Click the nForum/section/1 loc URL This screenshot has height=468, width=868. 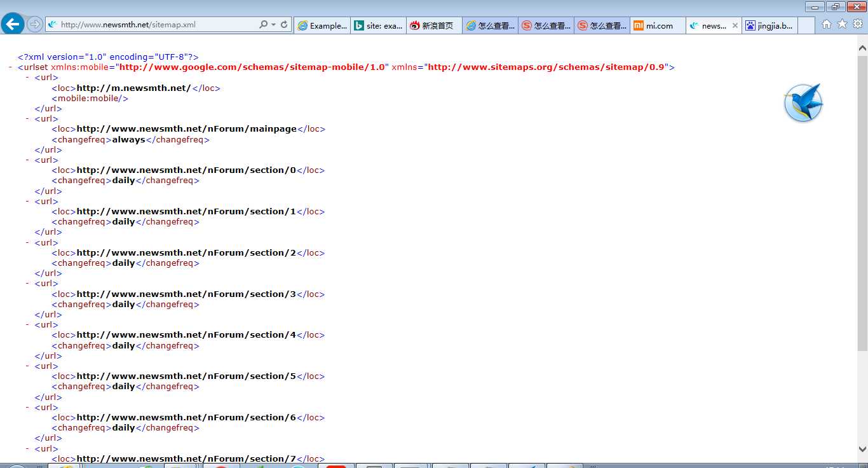click(186, 211)
